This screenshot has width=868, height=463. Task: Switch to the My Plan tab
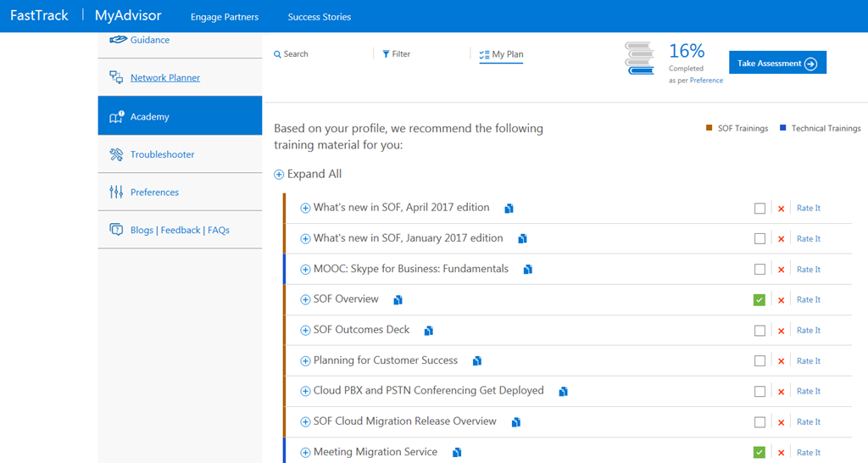(501, 54)
